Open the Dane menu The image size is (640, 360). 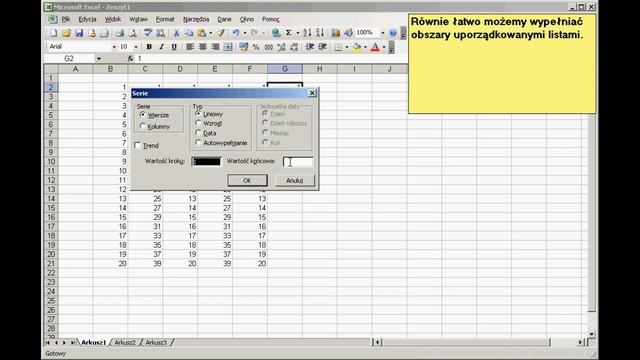click(x=224, y=19)
